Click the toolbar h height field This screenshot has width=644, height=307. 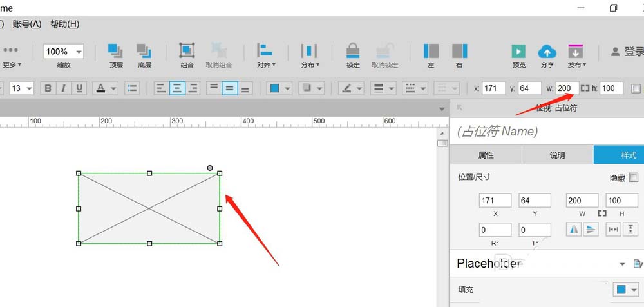(x=612, y=88)
